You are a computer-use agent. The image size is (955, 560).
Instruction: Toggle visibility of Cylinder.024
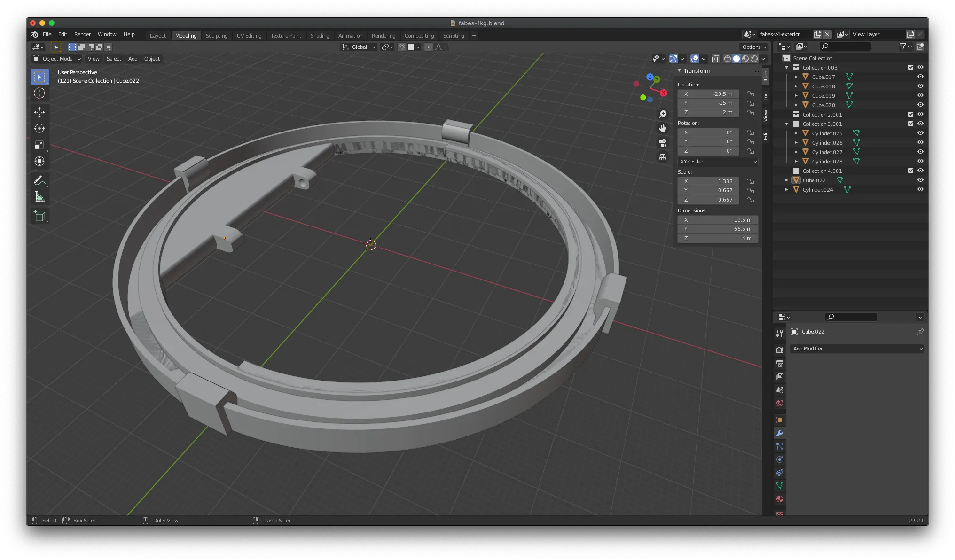click(x=920, y=189)
